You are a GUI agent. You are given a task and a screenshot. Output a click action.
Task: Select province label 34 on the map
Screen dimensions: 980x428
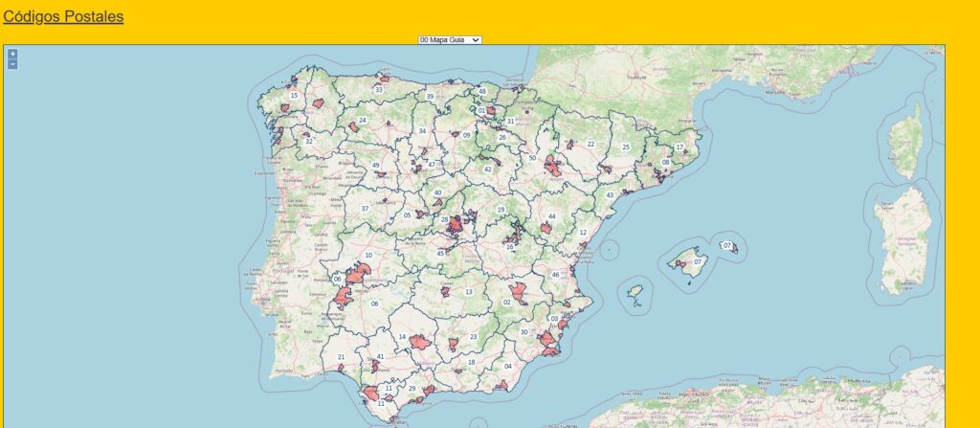422,131
